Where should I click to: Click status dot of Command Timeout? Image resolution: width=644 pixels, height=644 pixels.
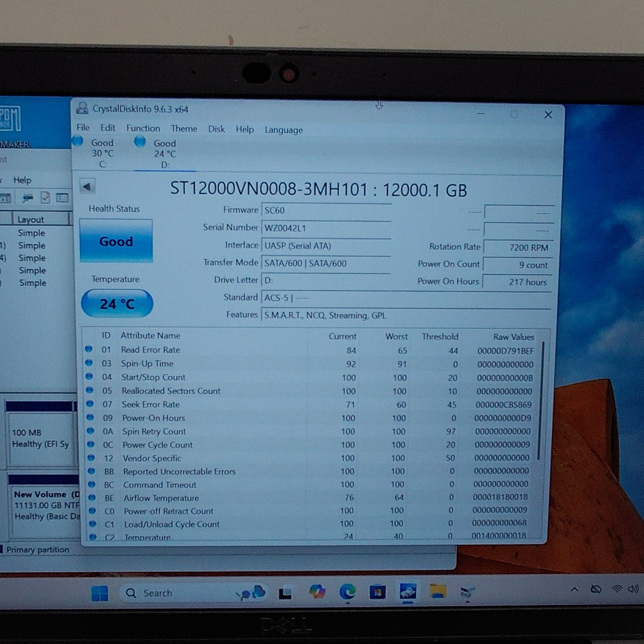pyautogui.click(x=92, y=484)
